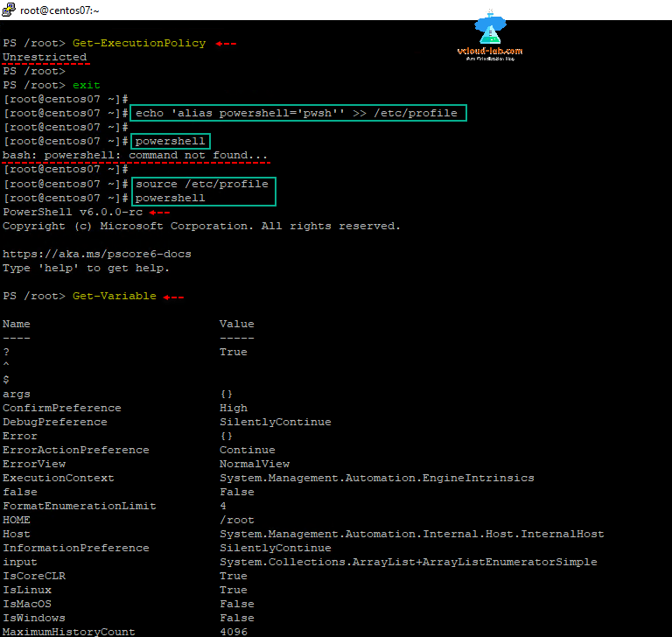Click the SilentlyContinue value of InformationPreference
Image resolution: width=672 pixels, height=637 pixels.
276,549
